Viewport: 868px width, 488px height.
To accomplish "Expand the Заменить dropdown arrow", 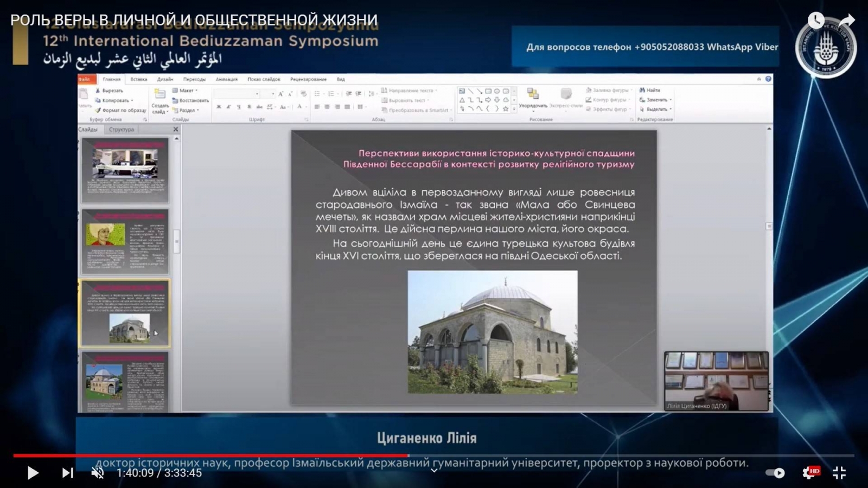I will pos(671,100).
